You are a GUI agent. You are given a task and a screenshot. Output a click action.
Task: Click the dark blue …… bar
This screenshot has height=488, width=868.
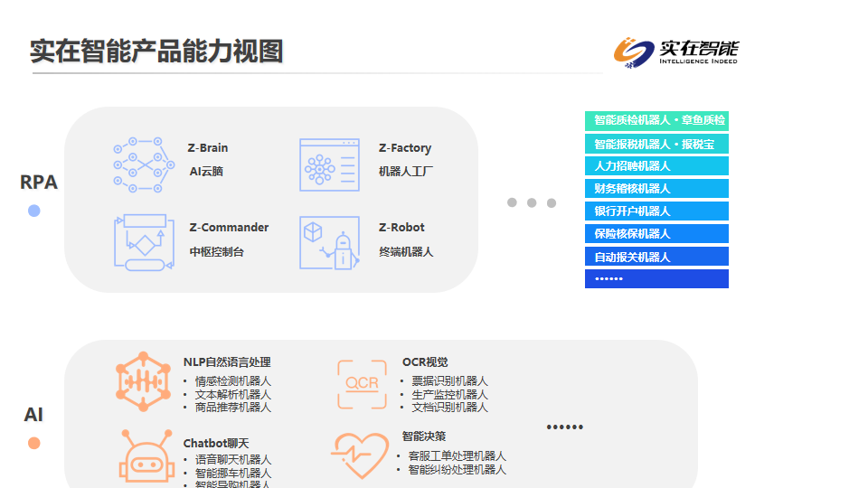click(x=656, y=279)
